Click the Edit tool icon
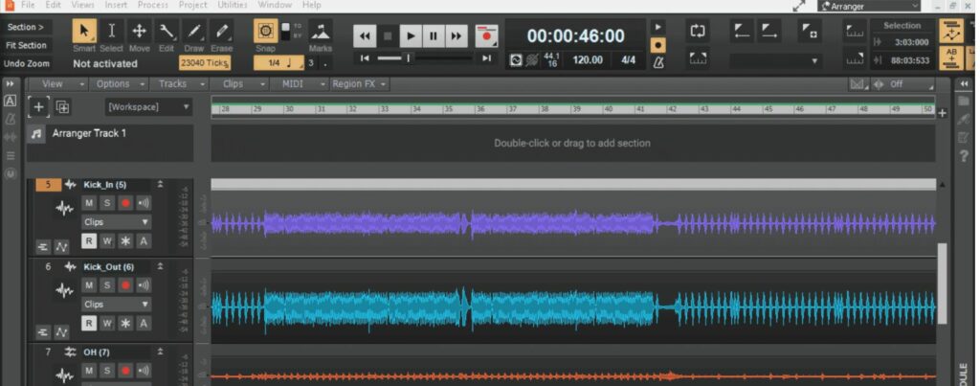The width and height of the screenshot is (980, 386). click(x=167, y=34)
